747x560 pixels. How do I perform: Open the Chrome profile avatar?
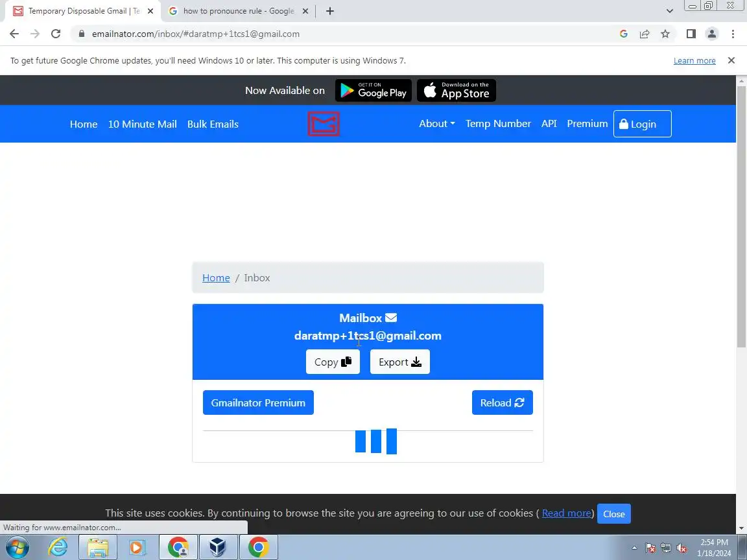(x=712, y=34)
